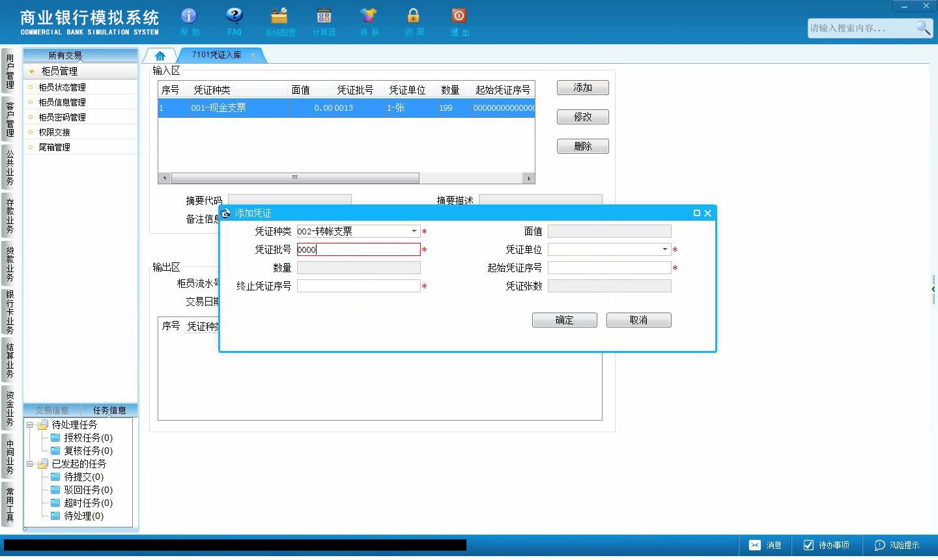The image size is (938, 560).
Task: Collapse the 柜员管理 section
Action: click(x=32, y=71)
